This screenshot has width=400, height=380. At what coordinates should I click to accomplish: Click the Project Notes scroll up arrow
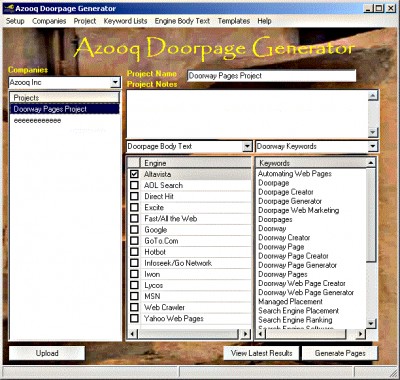click(373, 96)
